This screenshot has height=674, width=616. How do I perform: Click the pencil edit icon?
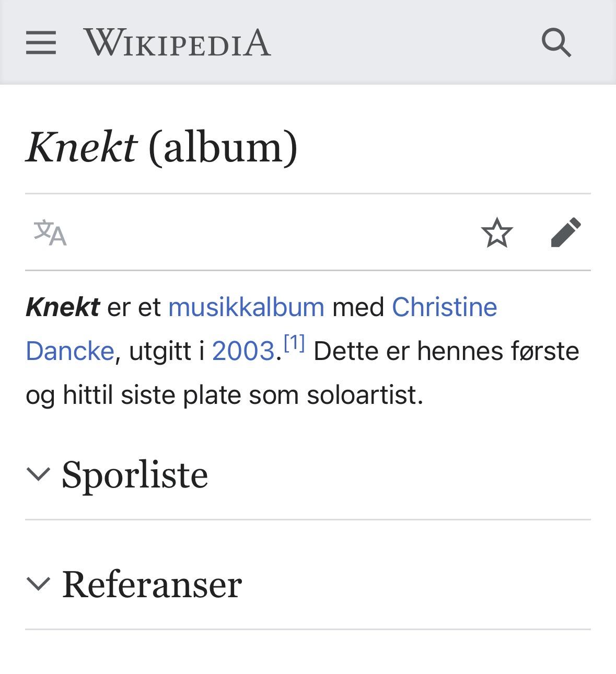[x=566, y=233]
